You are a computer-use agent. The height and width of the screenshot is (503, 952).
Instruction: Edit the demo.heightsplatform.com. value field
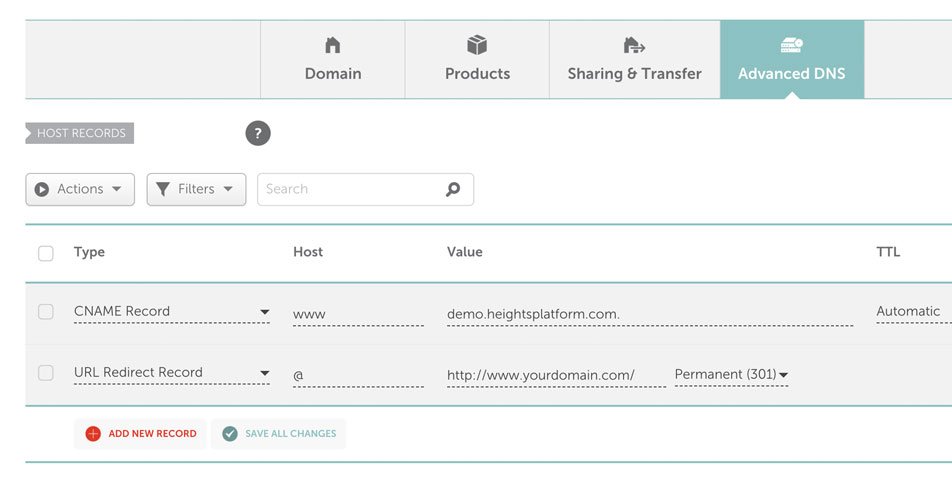click(650, 314)
